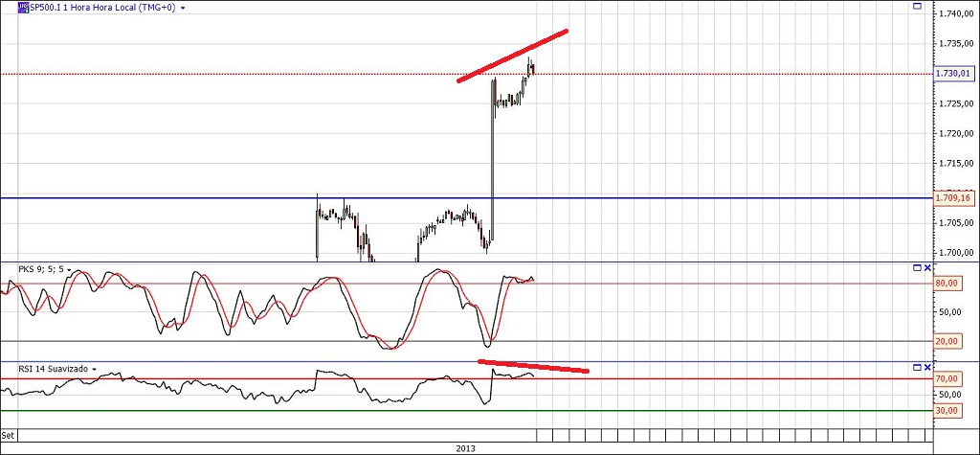The height and width of the screenshot is (455, 980).
Task: Maximize the main price chart panel
Action: 918,7
